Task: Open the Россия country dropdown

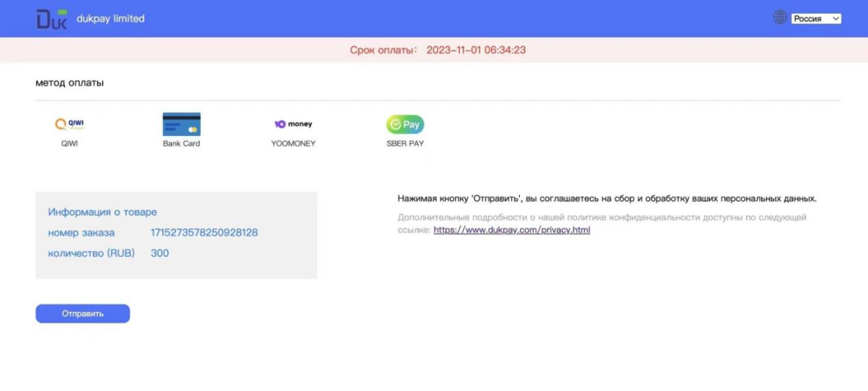Action: point(816,19)
